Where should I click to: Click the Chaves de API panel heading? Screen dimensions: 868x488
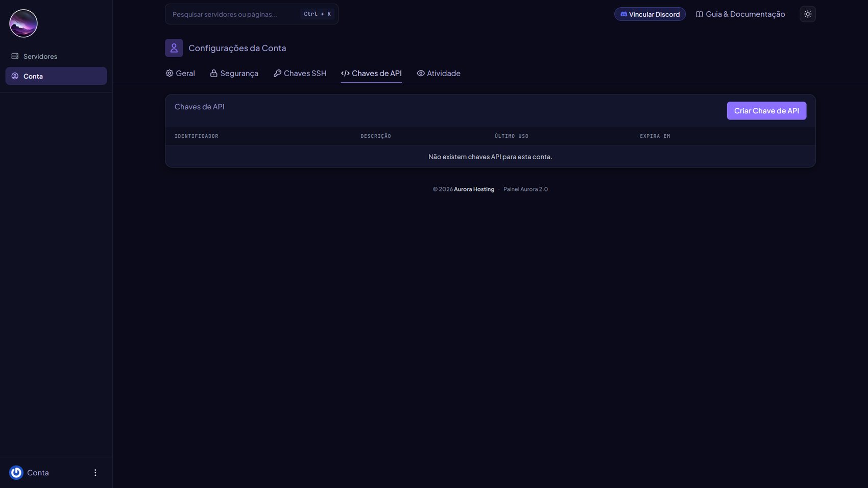pyautogui.click(x=200, y=107)
